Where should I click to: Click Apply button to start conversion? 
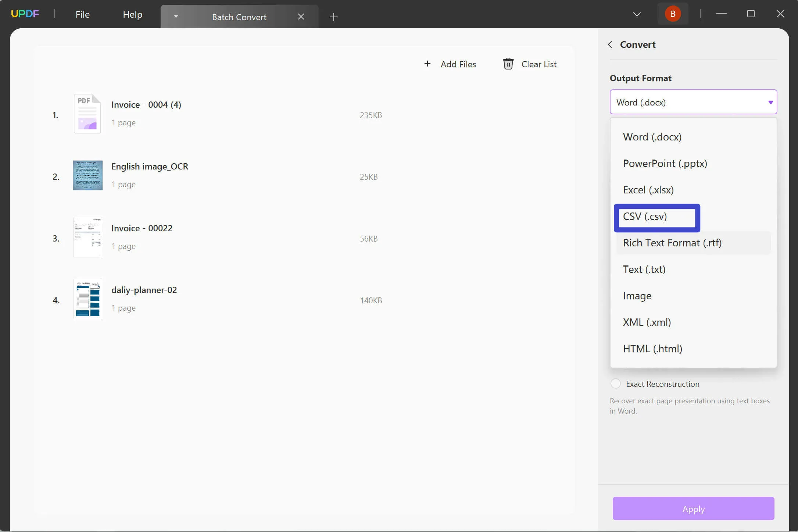coord(694,510)
